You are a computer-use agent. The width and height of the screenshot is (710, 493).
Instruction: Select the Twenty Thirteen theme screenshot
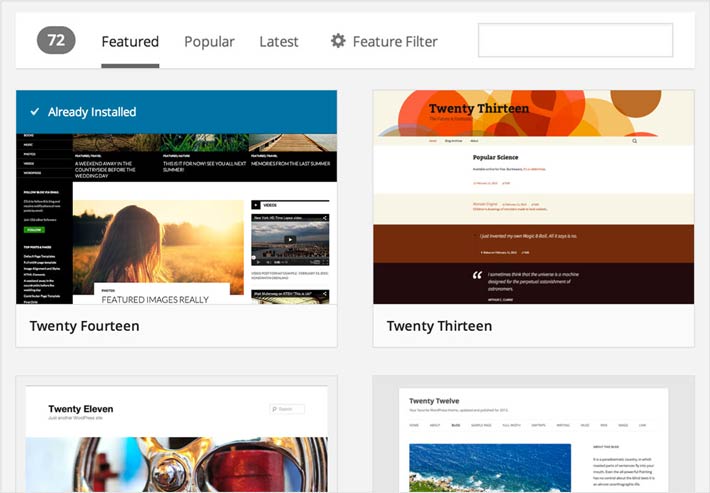[533, 197]
